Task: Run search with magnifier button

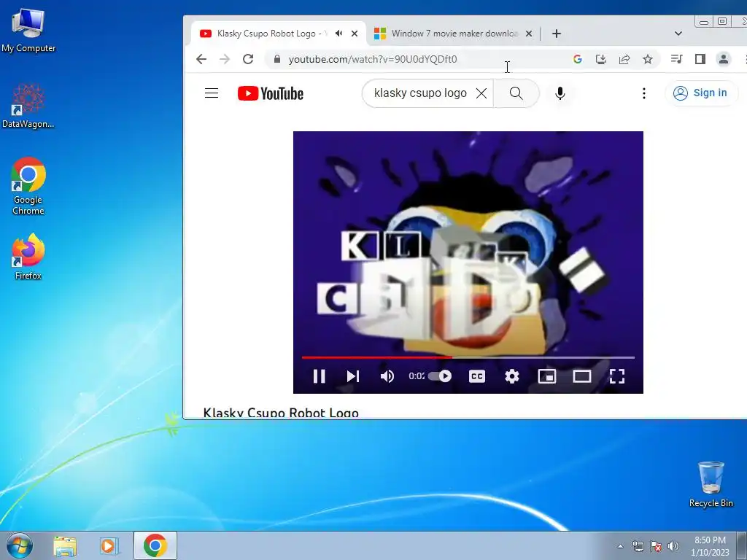Action: (x=516, y=93)
